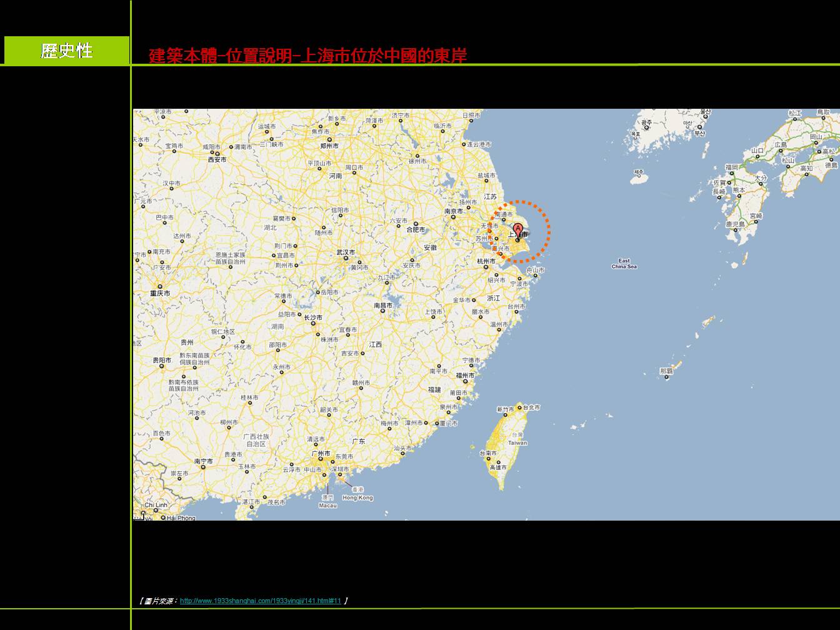
Task: Click the Taiwan label on the island
Action: click(517, 442)
